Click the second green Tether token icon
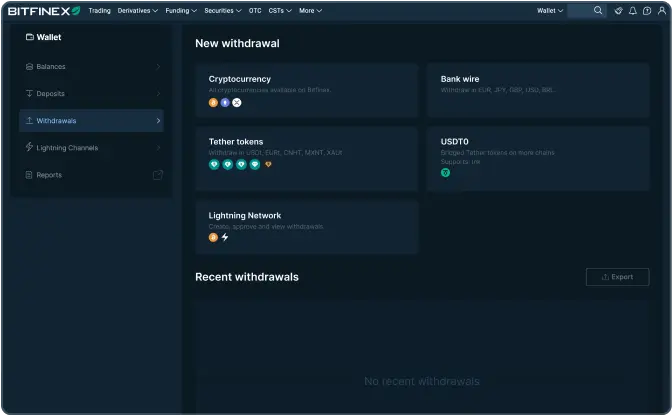 228,164
